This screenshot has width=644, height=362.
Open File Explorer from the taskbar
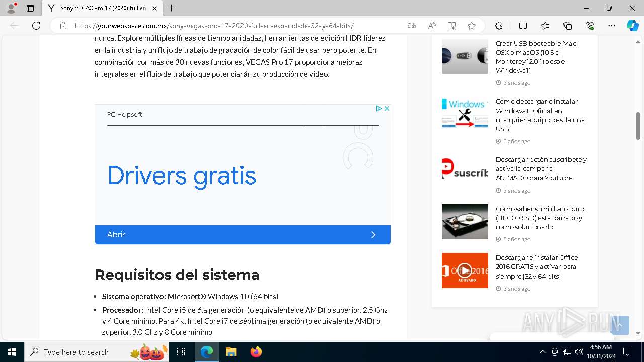(231, 352)
